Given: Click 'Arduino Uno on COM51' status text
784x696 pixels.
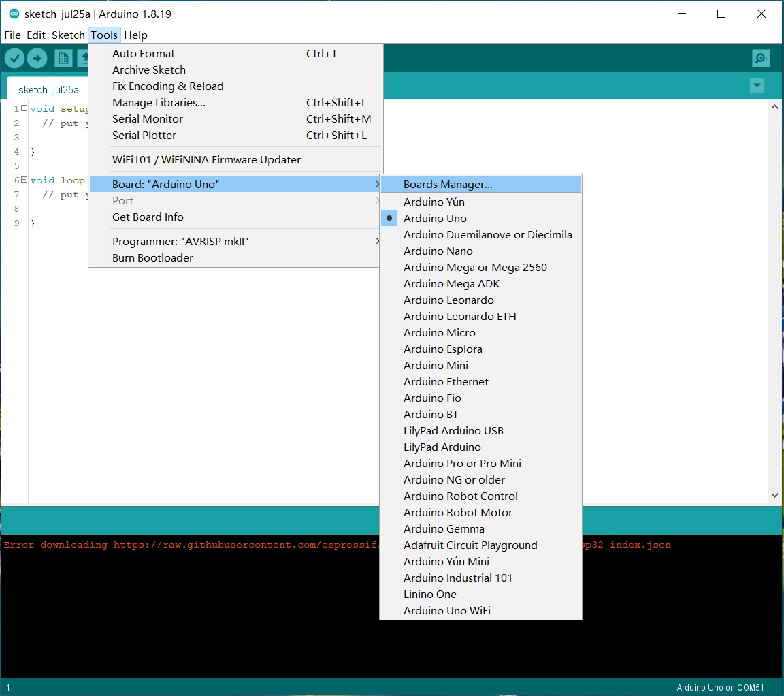Looking at the screenshot, I should 720,688.
